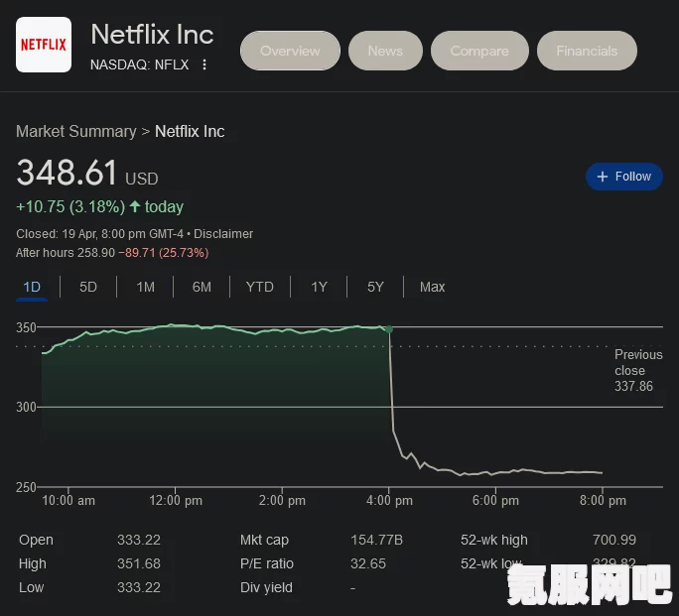679x616 pixels.
Task: Go to the Financials tab
Action: tap(587, 51)
